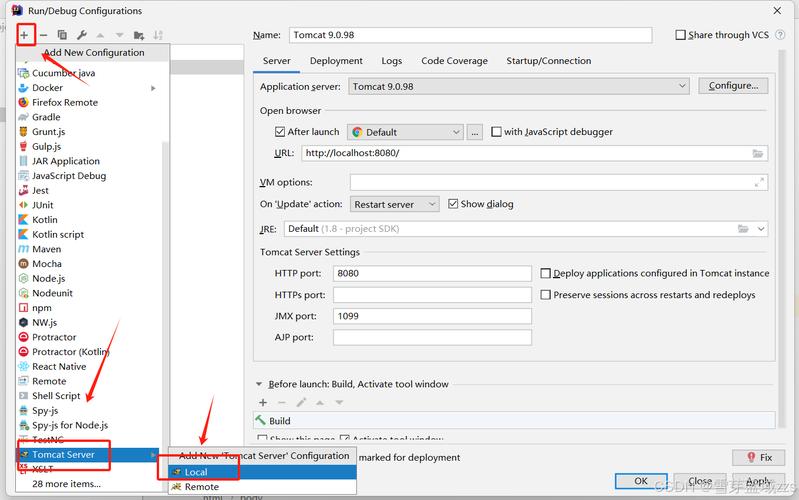Enable Deploy applications configured in Tomcat instance
Image resolution: width=799 pixels, height=500 pixels.
click(x=546, y=274)
